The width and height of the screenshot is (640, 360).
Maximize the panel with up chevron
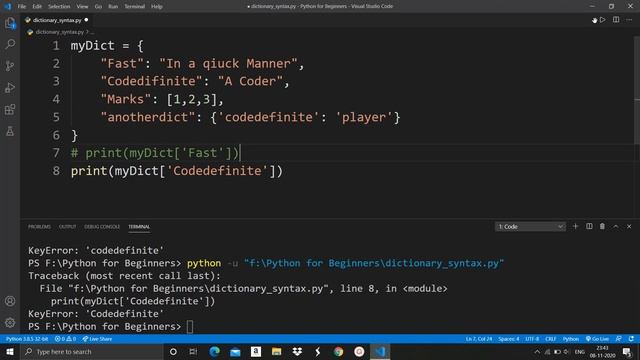coord(616,226)
